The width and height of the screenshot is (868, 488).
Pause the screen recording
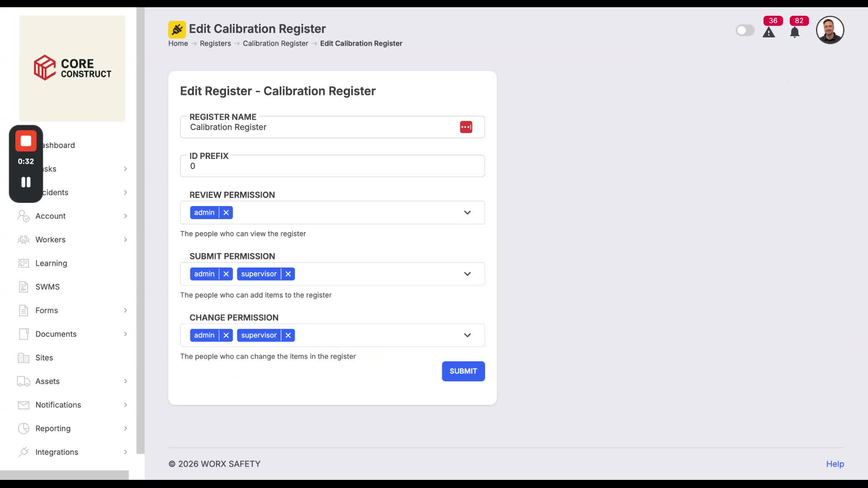click(x=26, y=182)
